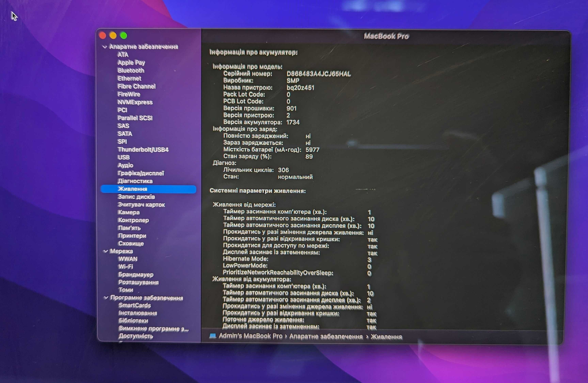Select Вимкнене програмне з… entry
Screen dimensions: 588x383
153,329
